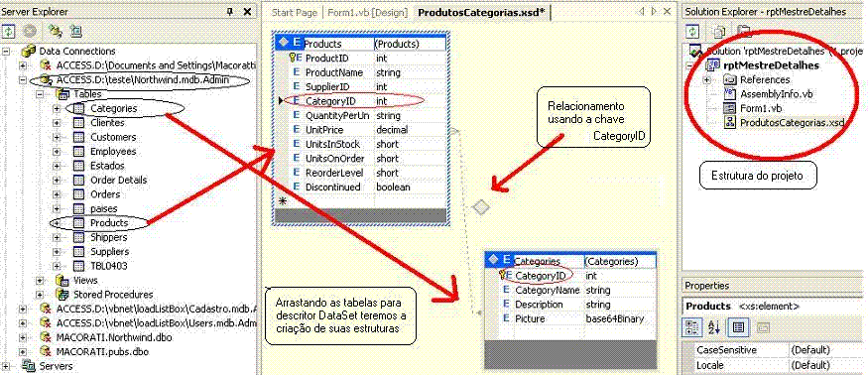Select TBL0403 table

(x=108, y=266)
